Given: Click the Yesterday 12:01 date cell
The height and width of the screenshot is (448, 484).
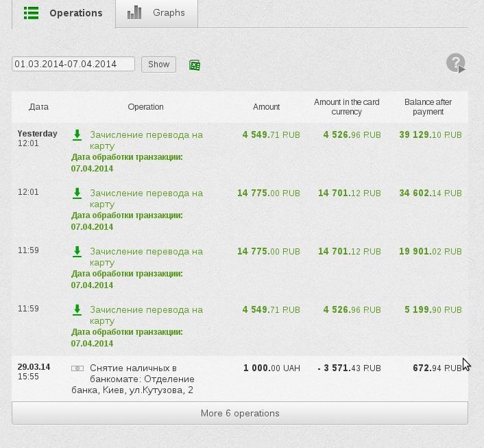Looking at the screenshot, I should click(x=37, y=139).
